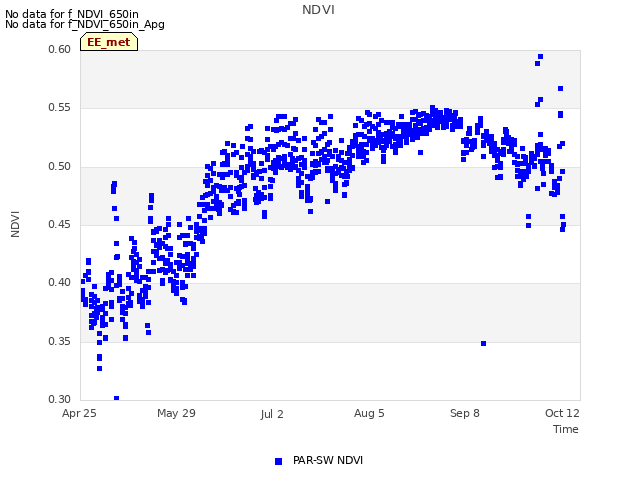Click the 0.55 y-axis tick label
This screenshot has width=640, height=480.
(60, 108)
